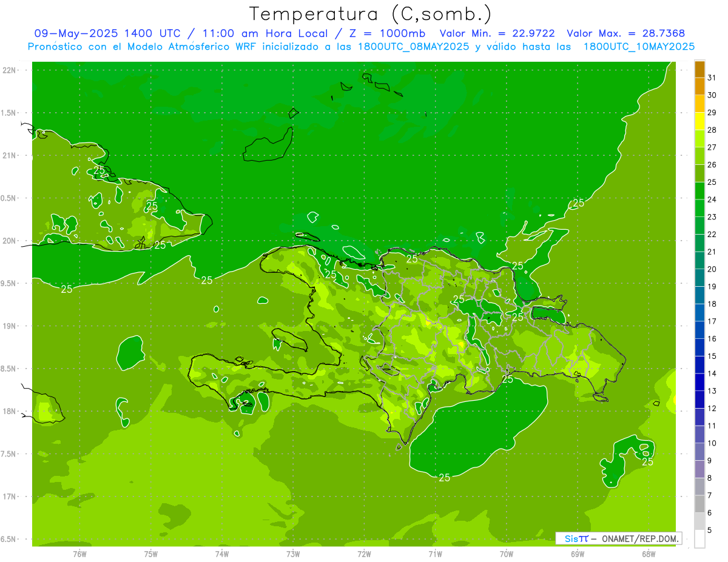Screen dimensions: 728x562
Task: Click the "7.5N" latitude axis label
Action: pyautogui.click(x=9, y=454)
